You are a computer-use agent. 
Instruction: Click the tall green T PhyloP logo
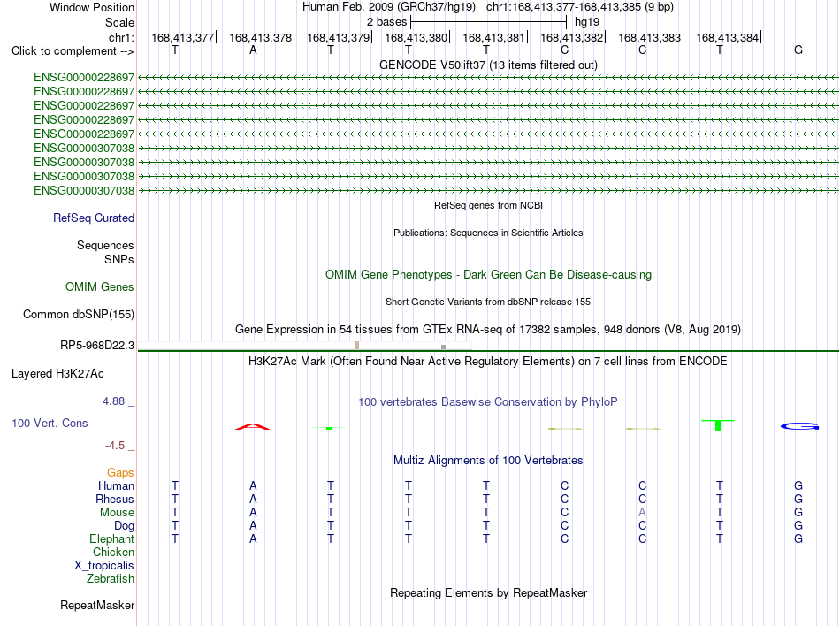(x=718, y=424)
